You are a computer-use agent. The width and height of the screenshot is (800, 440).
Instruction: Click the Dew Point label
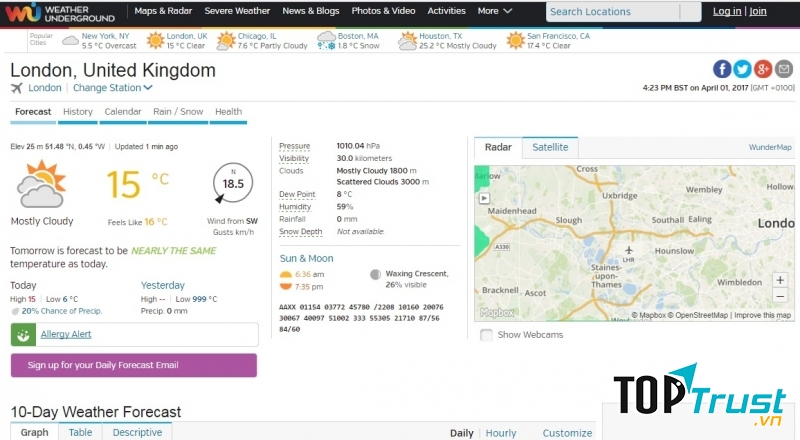coord(297,194)
